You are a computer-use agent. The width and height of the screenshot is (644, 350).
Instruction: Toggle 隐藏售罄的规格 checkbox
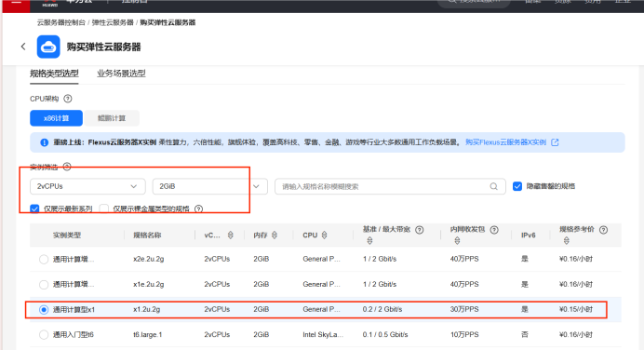click(517, 186)
